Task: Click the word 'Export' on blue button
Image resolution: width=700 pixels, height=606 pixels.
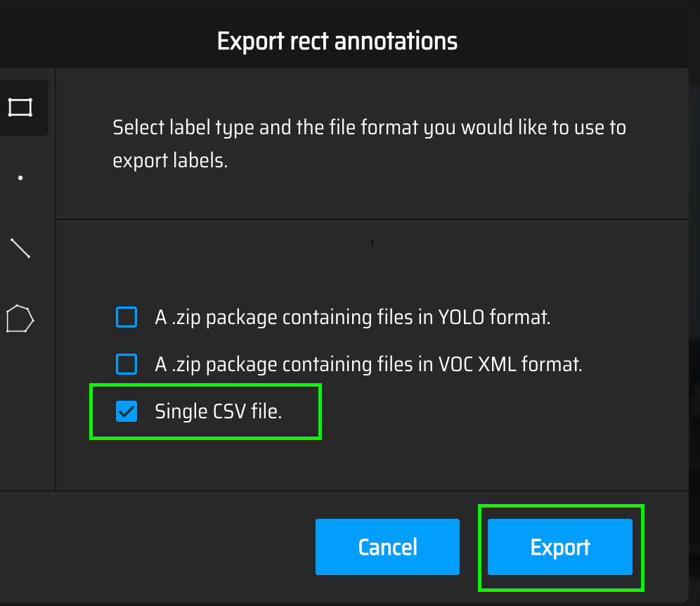Action: click(560, 548)
